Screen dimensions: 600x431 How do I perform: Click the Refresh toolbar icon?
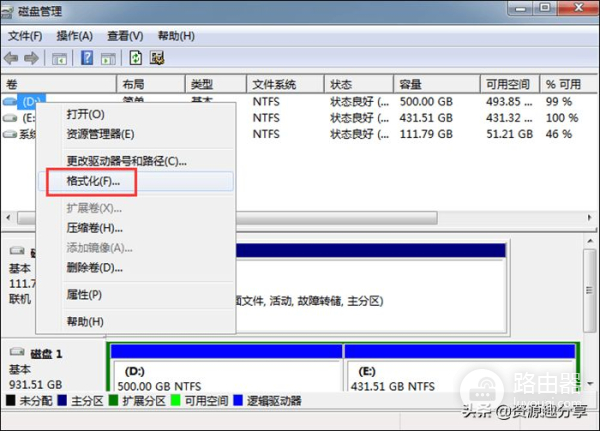coord(136,58)
